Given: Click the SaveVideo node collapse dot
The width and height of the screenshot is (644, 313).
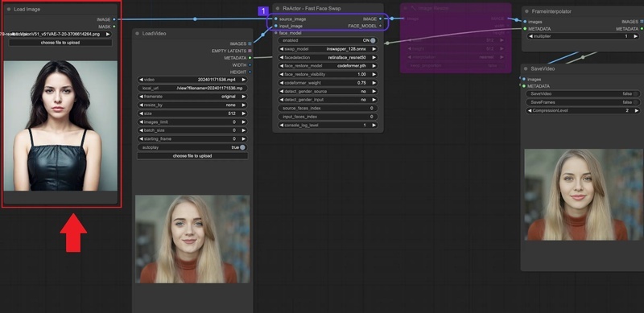Looking at the screenshot, I should pos(526,68).
